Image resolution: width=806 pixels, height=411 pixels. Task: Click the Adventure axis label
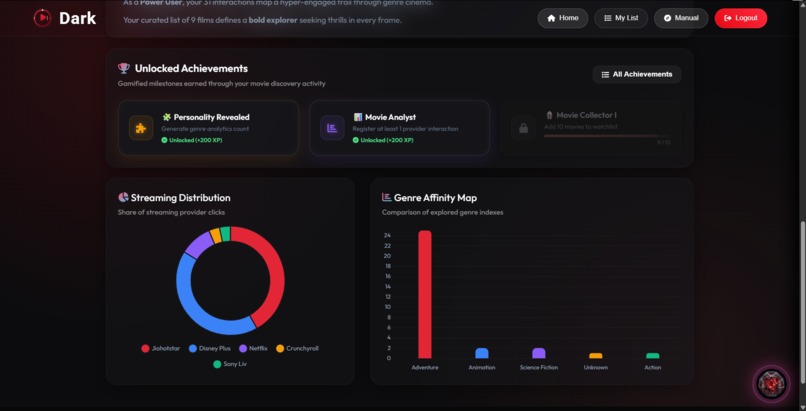[x=425, y=367]
